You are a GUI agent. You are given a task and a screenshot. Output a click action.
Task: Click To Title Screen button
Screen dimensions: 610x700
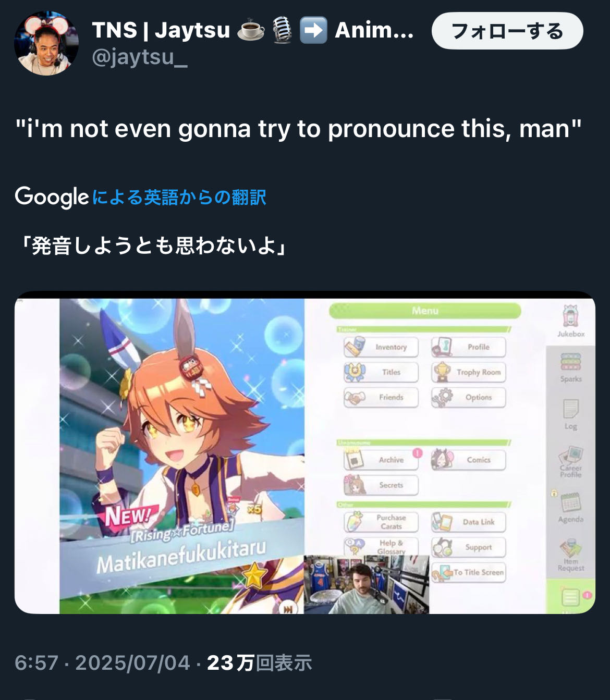point(468,572)
